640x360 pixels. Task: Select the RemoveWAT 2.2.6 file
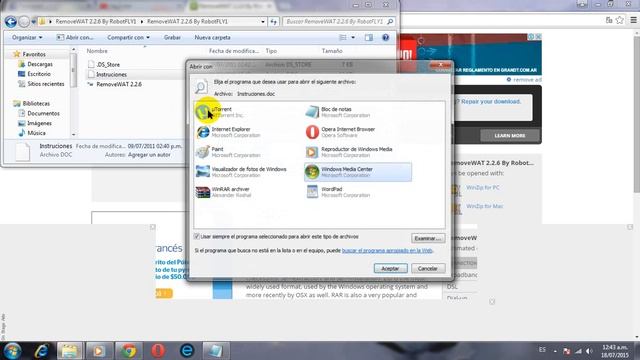(119, 84)
